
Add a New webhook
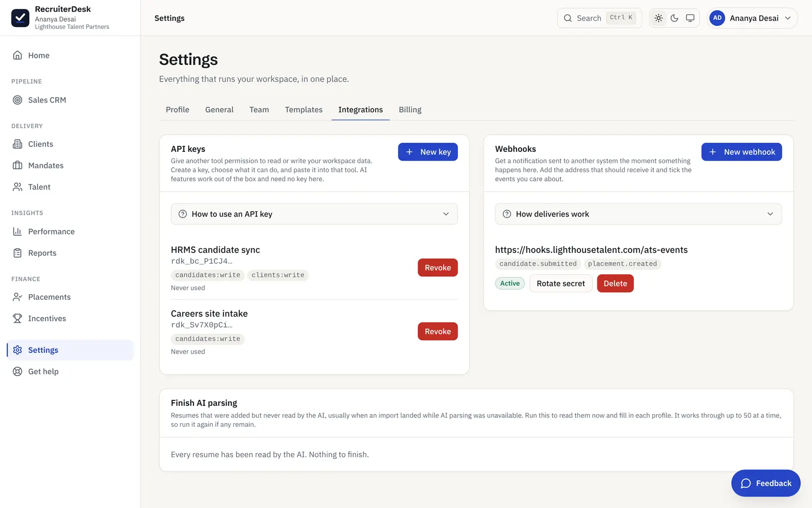point(741,152)
